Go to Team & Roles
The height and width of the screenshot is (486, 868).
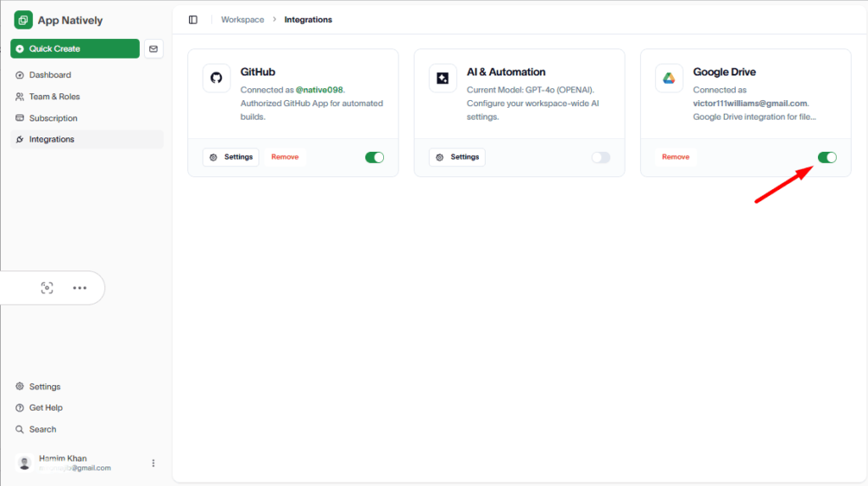coord(87,97)
